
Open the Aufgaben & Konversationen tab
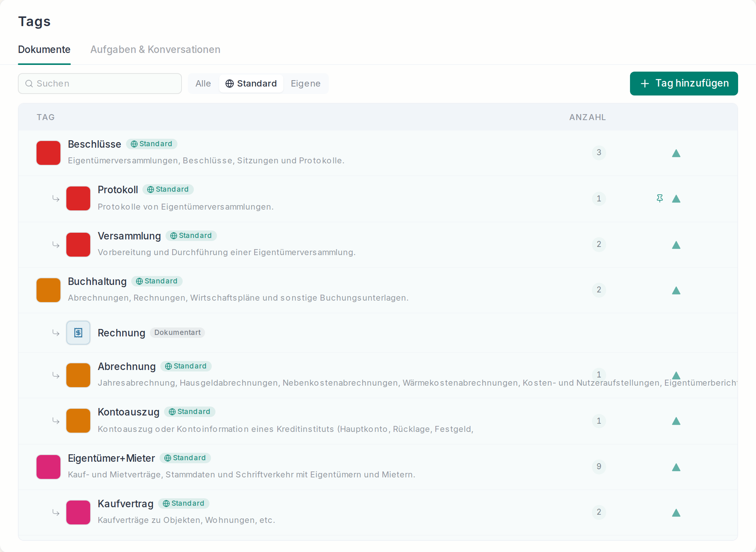click(x=155, y=50)
